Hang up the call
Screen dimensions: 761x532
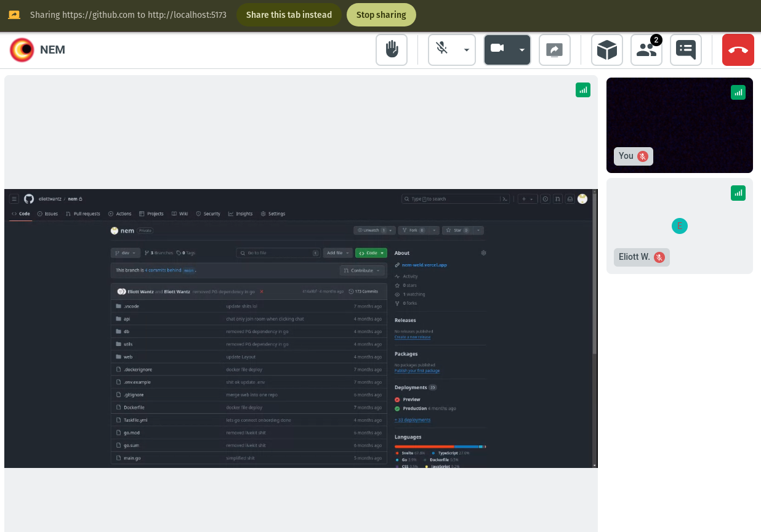pyautogui.click(x=738, y=50)
